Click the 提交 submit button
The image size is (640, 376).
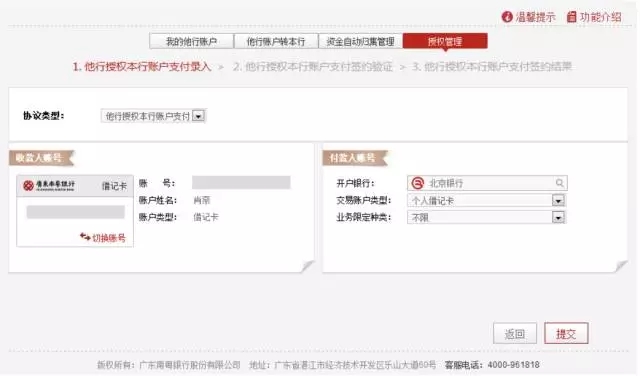[x=566, y=334]
